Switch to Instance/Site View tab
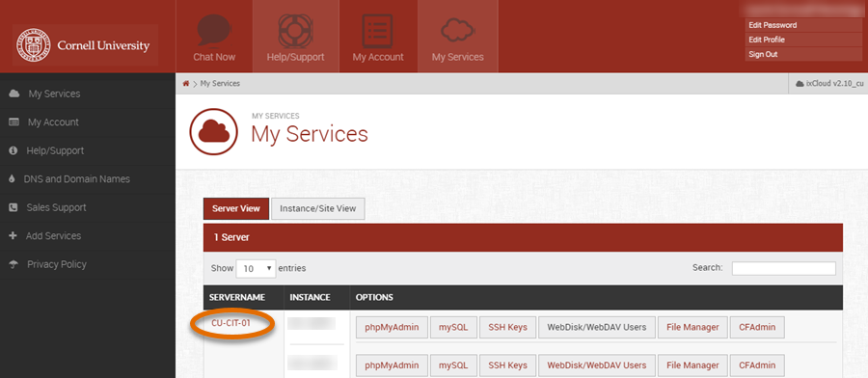 tap(317, 208)
